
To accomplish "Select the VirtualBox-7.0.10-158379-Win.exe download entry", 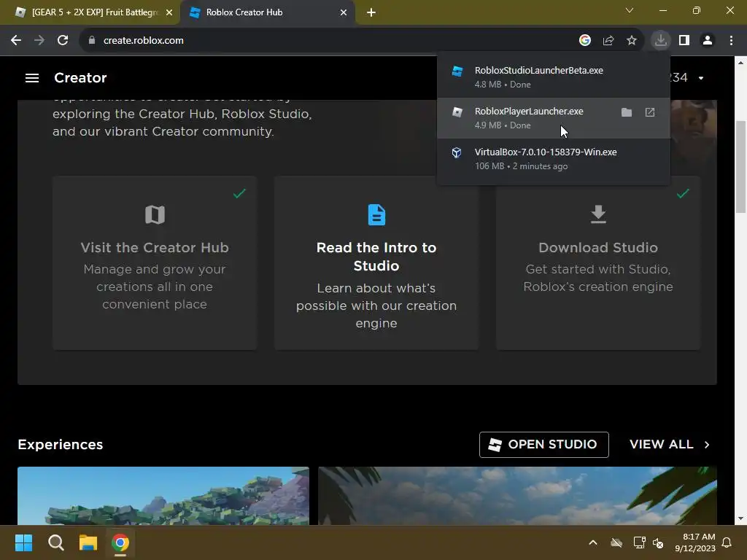I will pyautogui.click(x=554, y=158).
